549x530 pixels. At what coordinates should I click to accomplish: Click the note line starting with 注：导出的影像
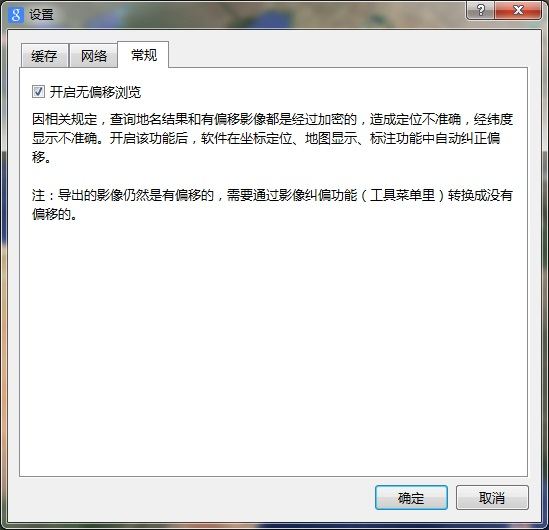(272, 195)
